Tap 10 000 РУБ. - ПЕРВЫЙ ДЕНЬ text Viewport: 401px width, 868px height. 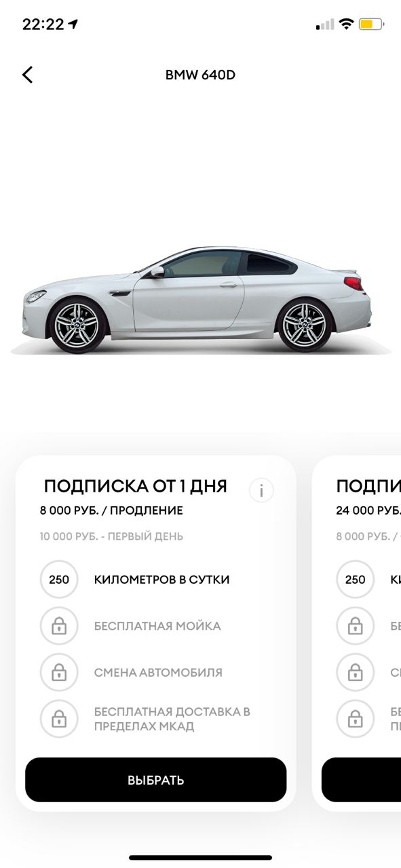tap(111, 536)
